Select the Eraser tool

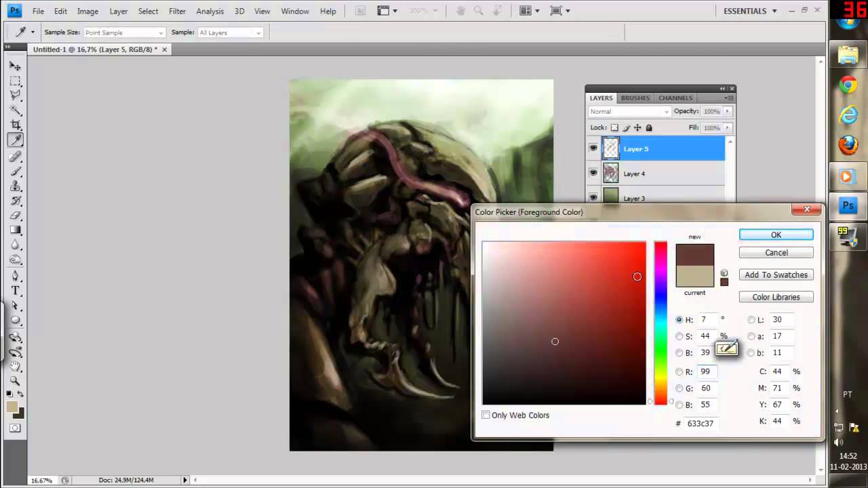tap(15, 216)
